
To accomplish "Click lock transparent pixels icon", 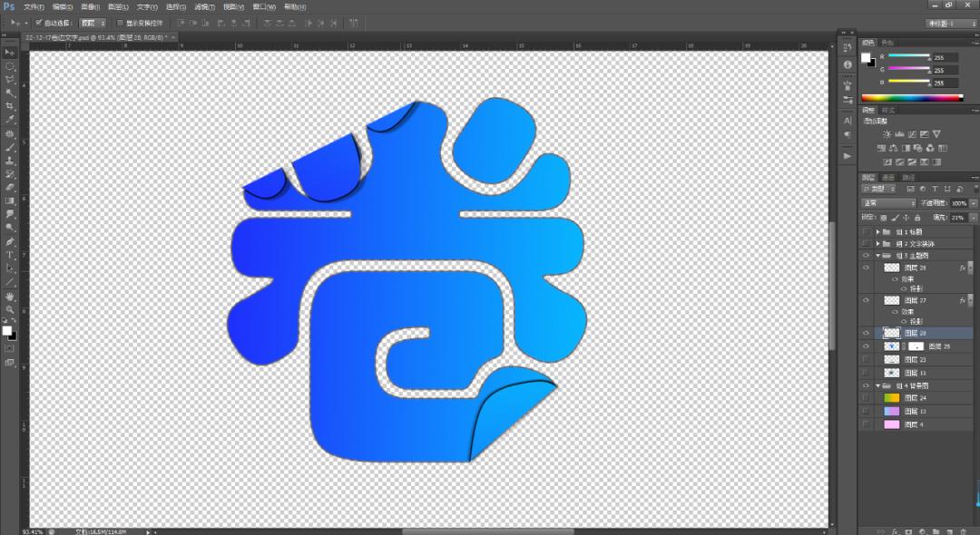I will [x=883, y=218].
